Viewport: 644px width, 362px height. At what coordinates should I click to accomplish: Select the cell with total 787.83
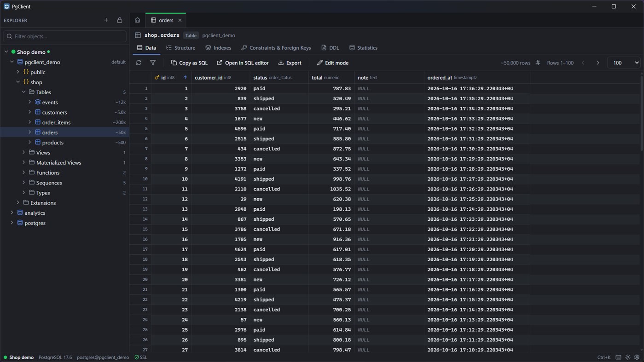[331, 88]
